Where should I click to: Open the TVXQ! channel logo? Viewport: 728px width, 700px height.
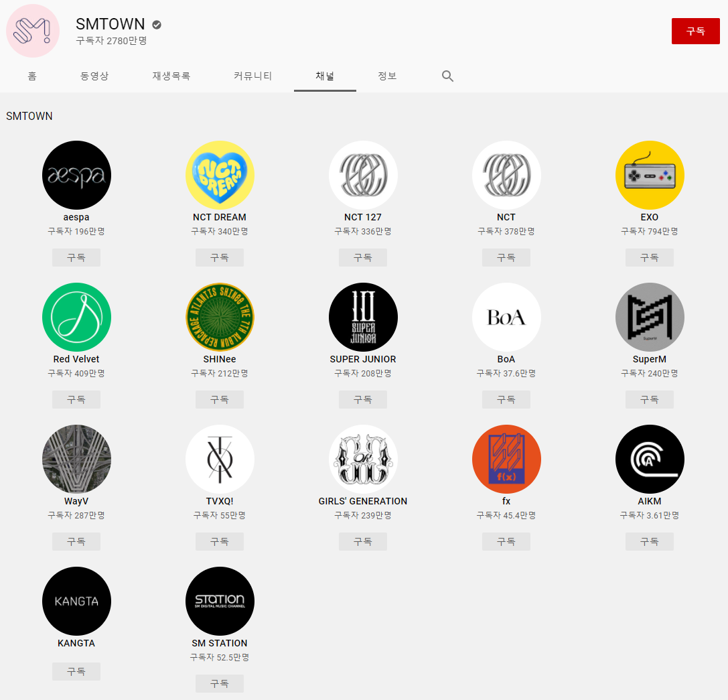click(220, 459)
